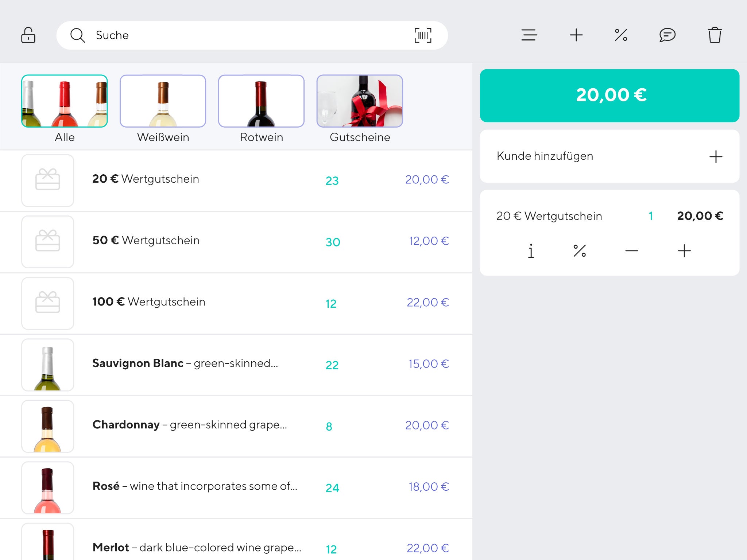Select the Alle category

65,101
